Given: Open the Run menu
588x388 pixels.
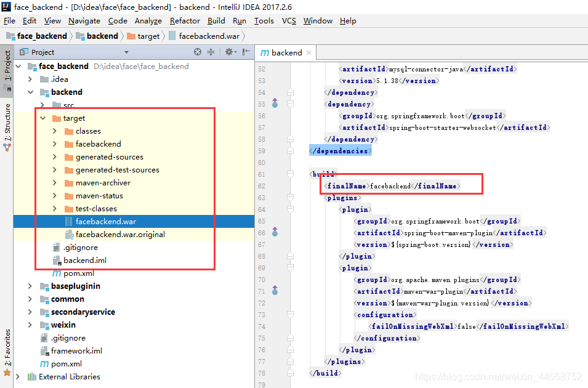Looking at the screenshot, I should [x=240, y=21].
